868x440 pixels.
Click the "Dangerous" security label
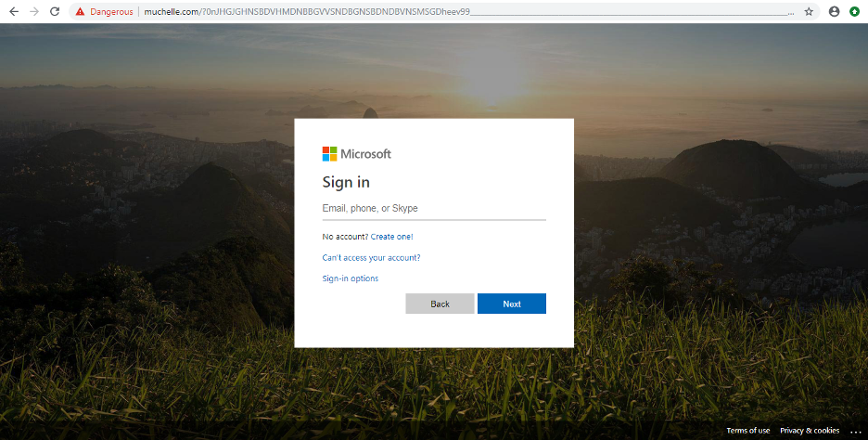[112, 12]
